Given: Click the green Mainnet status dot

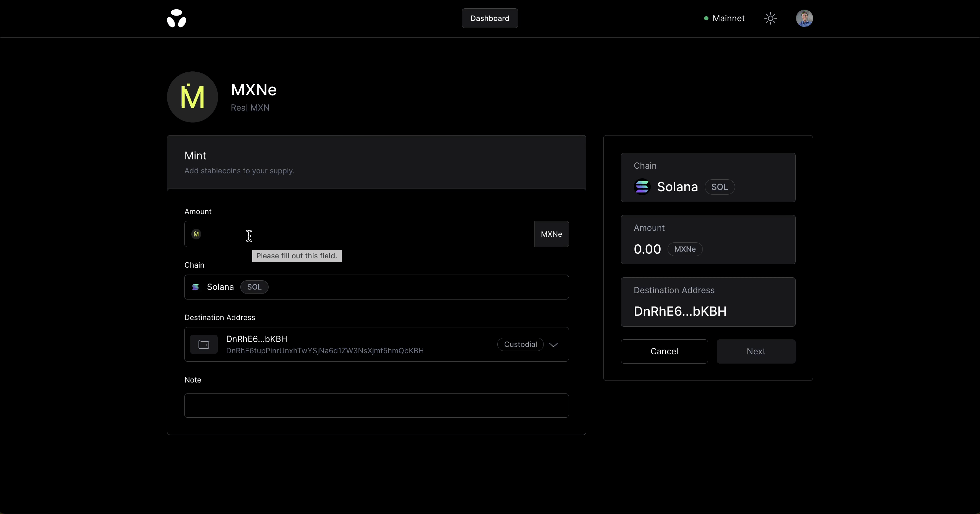Looking at the screenshot, I should click(706, 18).
